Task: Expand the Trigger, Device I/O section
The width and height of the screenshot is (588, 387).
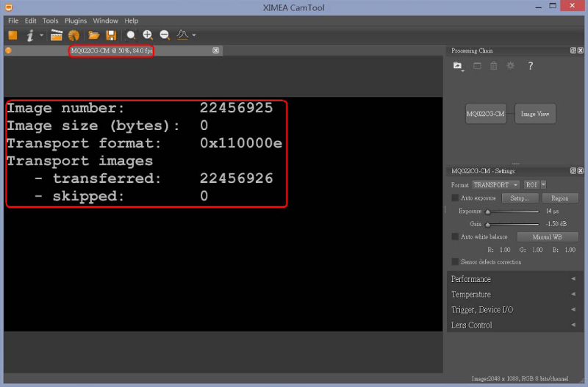Action: click(514, 310)
